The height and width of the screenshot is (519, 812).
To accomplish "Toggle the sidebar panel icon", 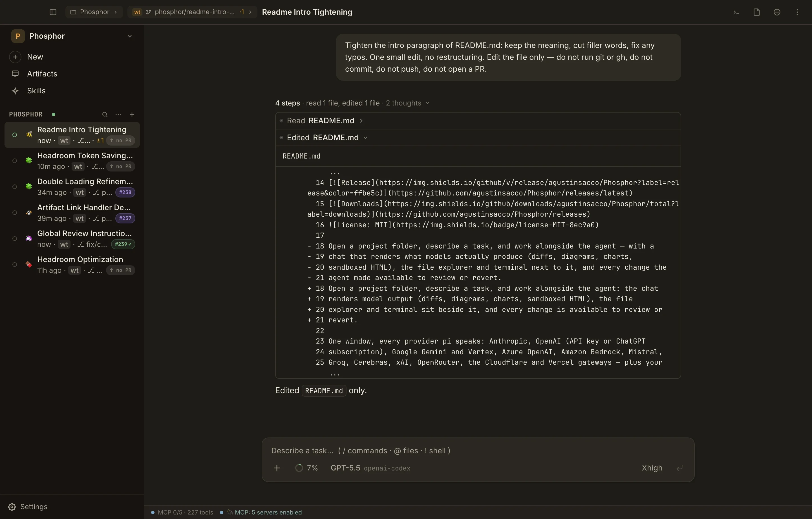I will 53,12.
